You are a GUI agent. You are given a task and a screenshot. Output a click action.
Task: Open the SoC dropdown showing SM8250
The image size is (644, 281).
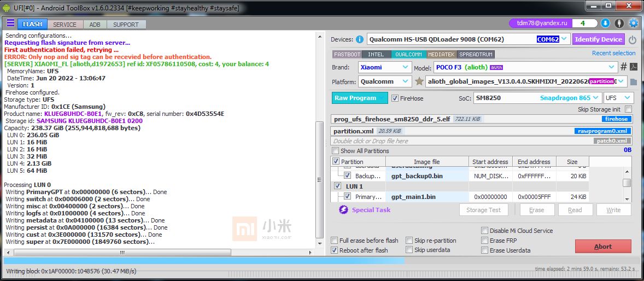tap(537, 98)
